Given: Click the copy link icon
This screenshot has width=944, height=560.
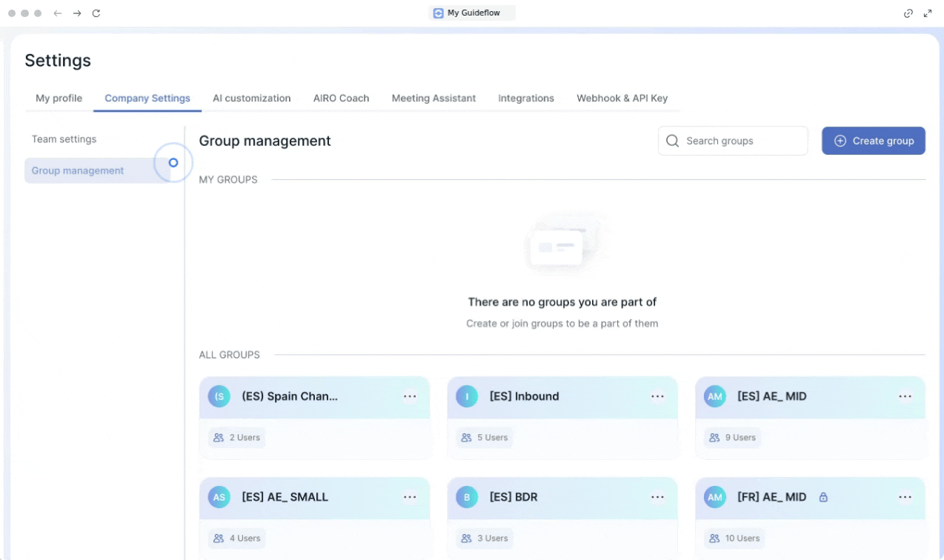Looking at the screenshot, I should (908, 13).
